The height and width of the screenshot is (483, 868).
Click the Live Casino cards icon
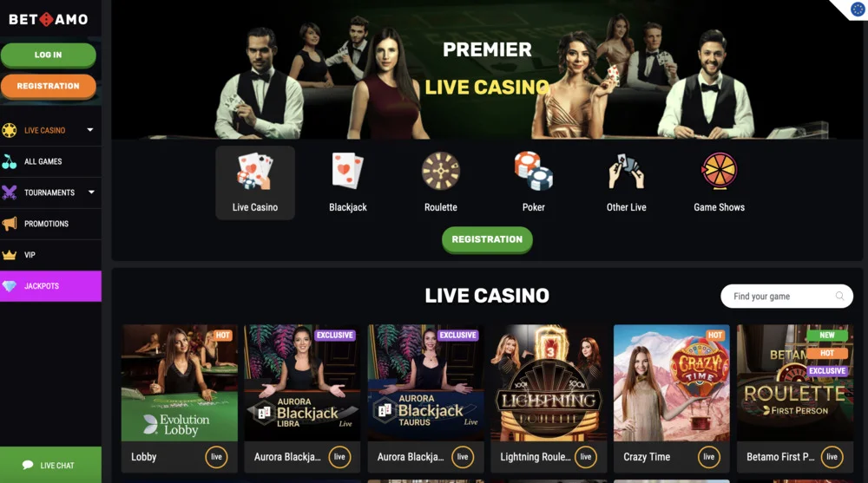pyautogui.click(x=255, y=171)
